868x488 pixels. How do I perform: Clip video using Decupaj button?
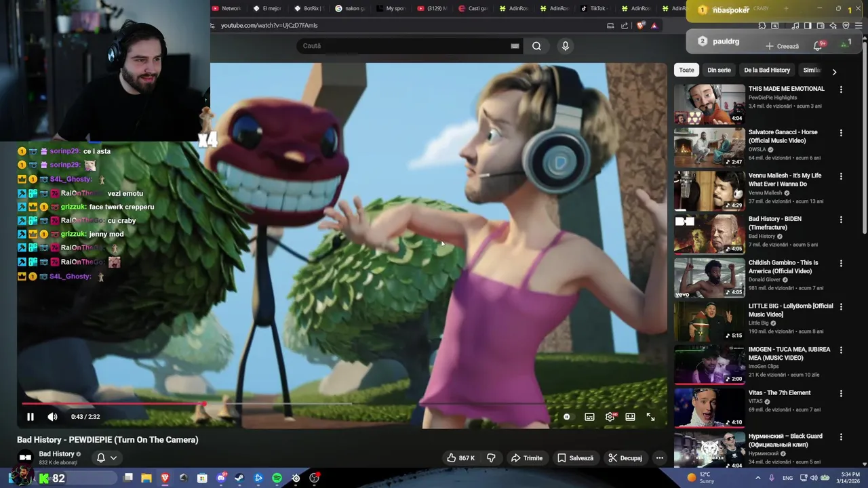[625, 458]
